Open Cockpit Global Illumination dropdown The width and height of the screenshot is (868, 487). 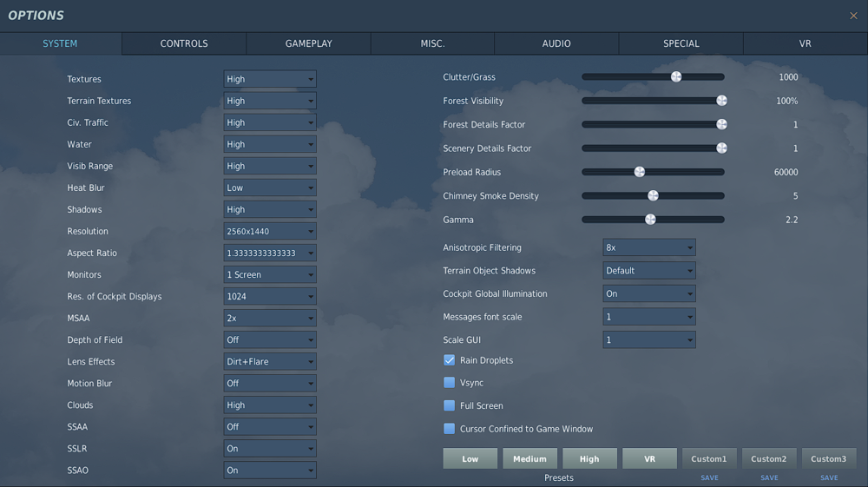click(648, 294)
